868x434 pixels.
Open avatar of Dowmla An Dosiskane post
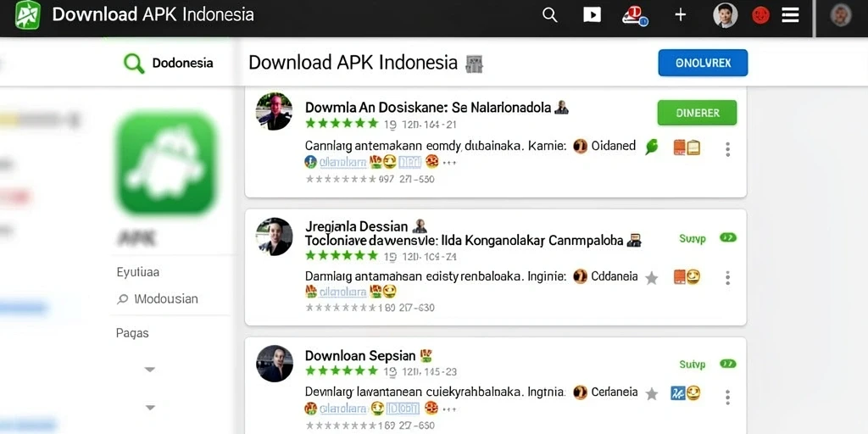274,111
